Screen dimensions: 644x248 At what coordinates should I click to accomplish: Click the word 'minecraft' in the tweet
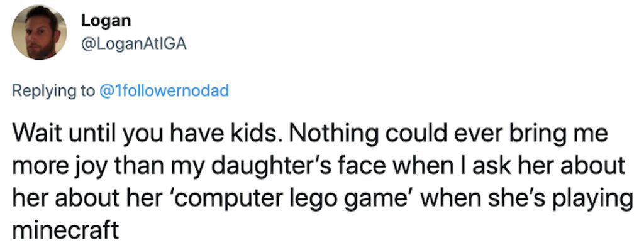pyautogui.click(x=65, y=230)
